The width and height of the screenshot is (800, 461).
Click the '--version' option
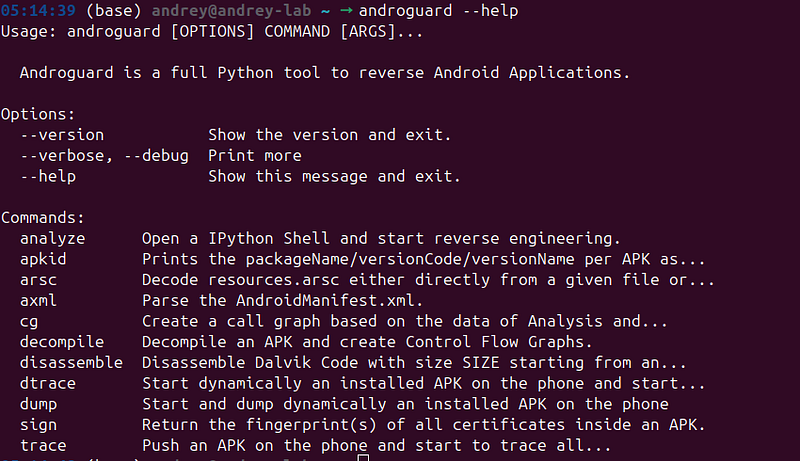[62, 135]
